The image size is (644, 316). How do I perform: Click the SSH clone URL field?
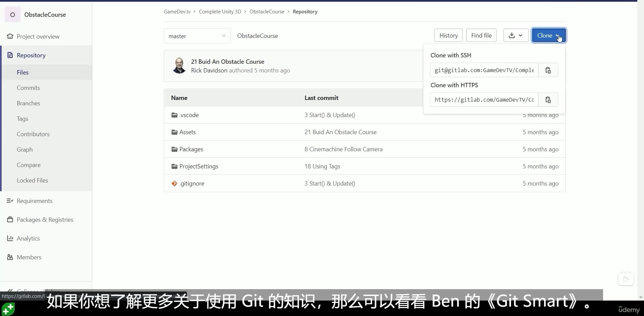[484, 70]
